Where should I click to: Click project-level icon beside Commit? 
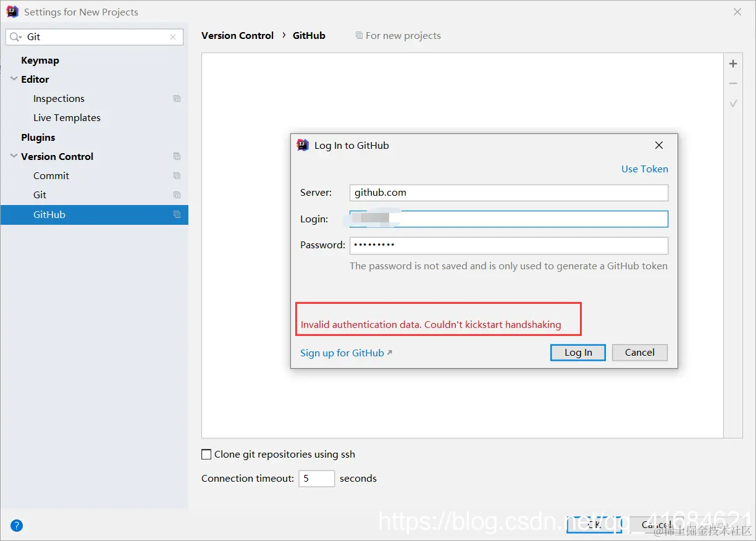coord(177,176)
